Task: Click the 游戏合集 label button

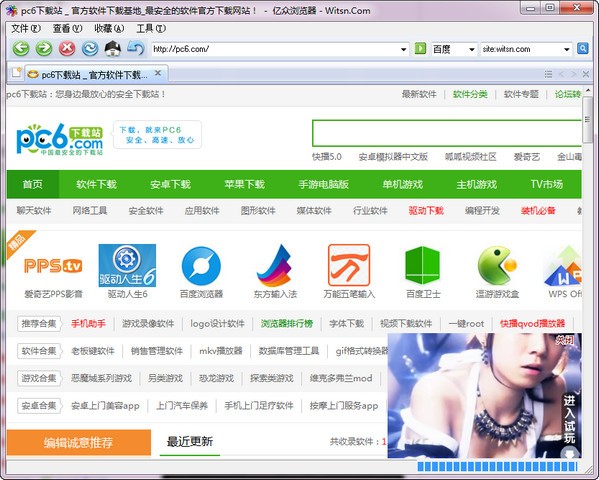Action: click(x=39, y=378)
